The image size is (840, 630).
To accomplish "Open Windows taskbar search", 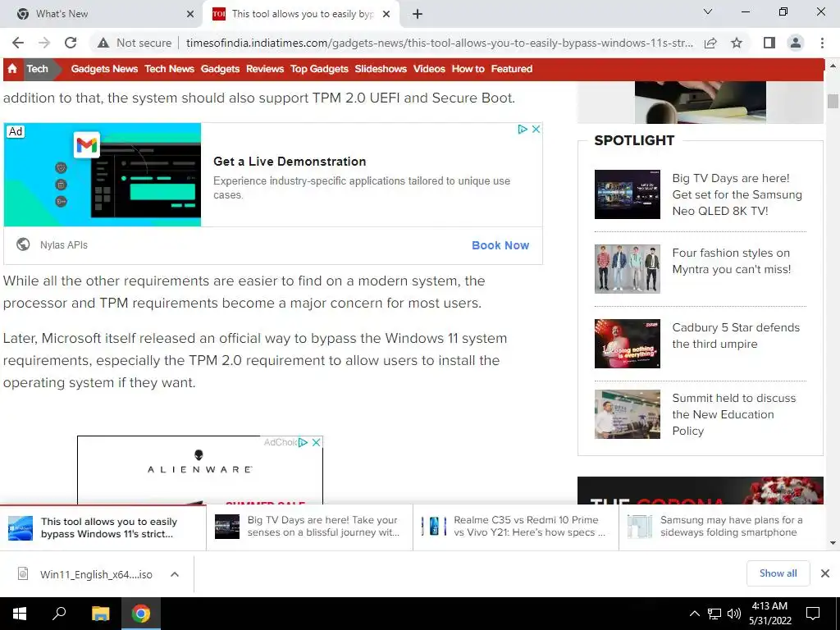I will point(59,614).
